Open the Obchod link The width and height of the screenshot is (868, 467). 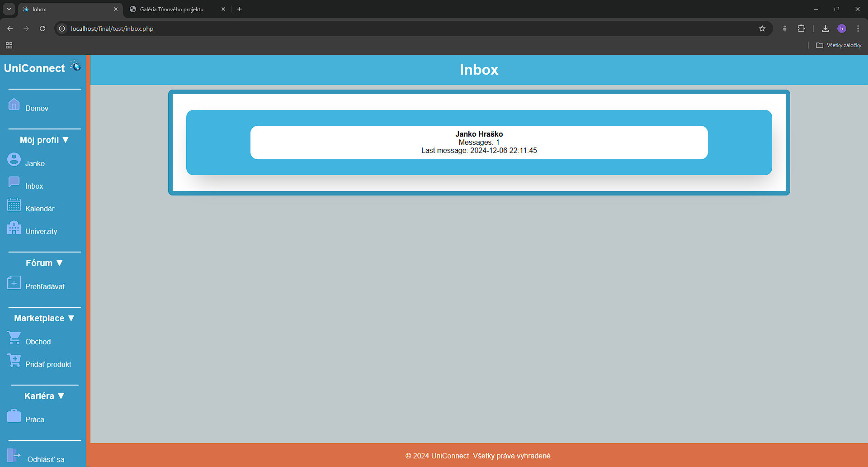tap(38, 342)
